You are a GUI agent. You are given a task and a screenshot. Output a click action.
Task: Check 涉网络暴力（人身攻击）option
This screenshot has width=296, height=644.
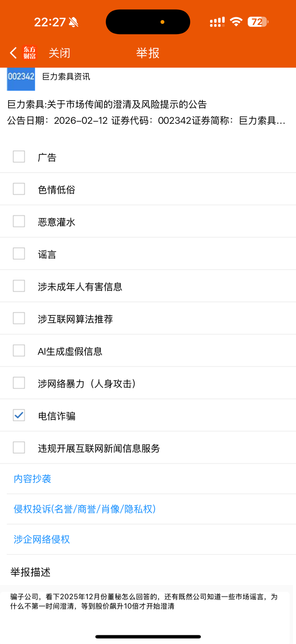[19, 383]
